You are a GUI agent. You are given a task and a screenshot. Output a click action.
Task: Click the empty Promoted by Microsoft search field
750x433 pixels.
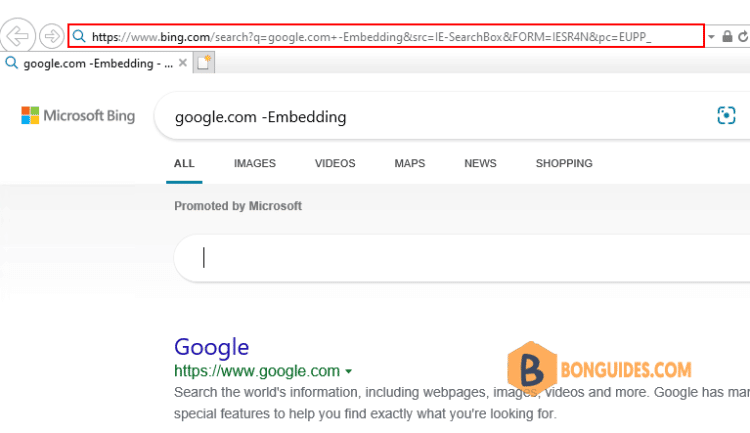tap(462, 258)
